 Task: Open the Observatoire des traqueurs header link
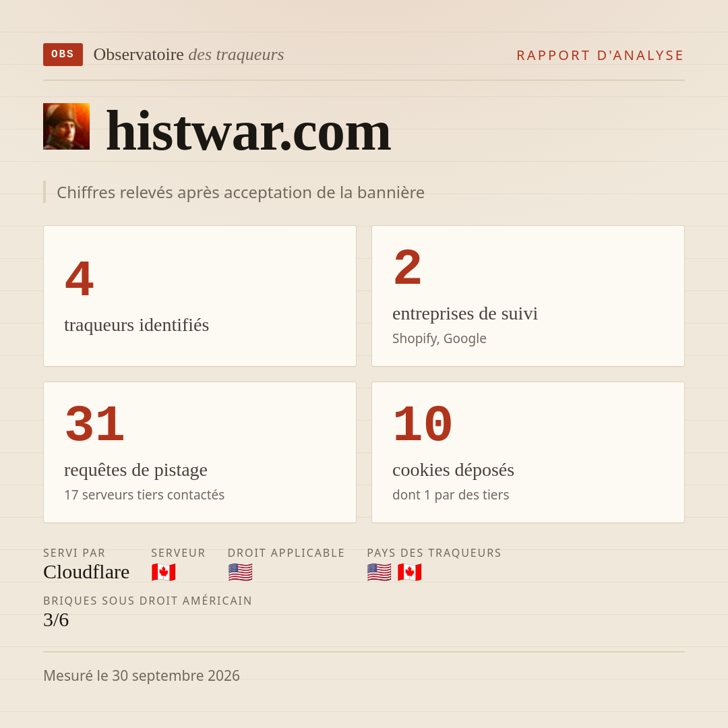point(189,55)
